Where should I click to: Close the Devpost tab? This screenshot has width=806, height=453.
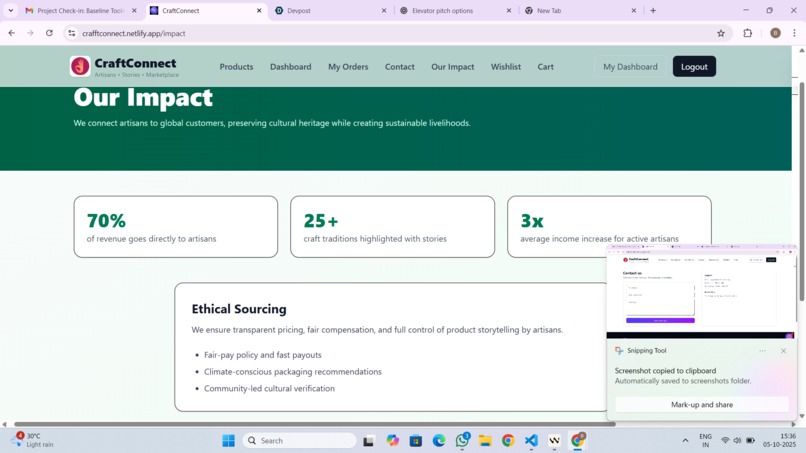(383, 10)
